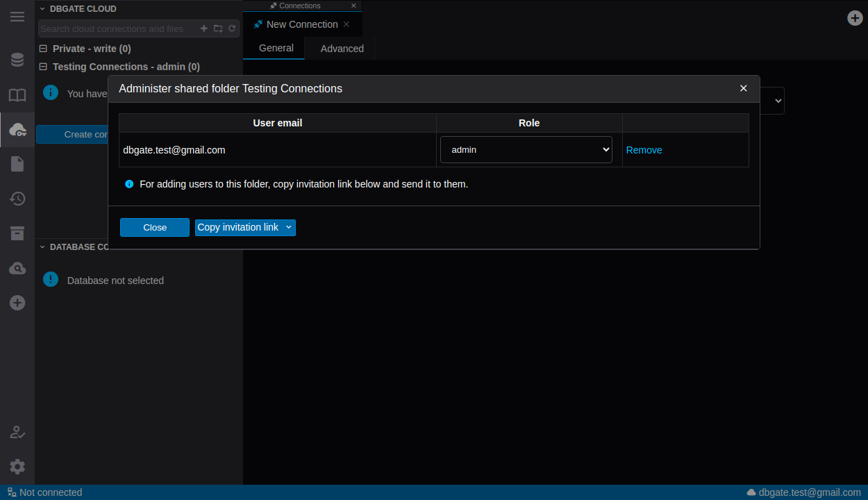Click the Close button in dialog

[154, 228]
